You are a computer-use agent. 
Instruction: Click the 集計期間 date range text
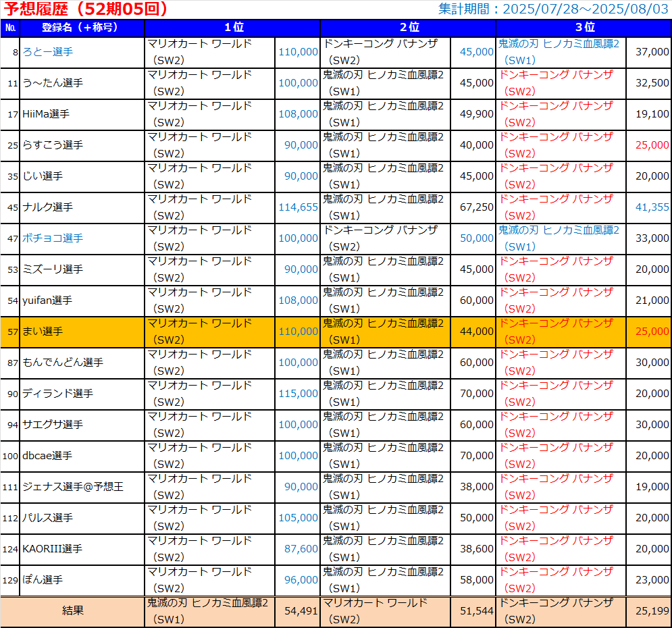pyautogui.click(x=553, y=9)
